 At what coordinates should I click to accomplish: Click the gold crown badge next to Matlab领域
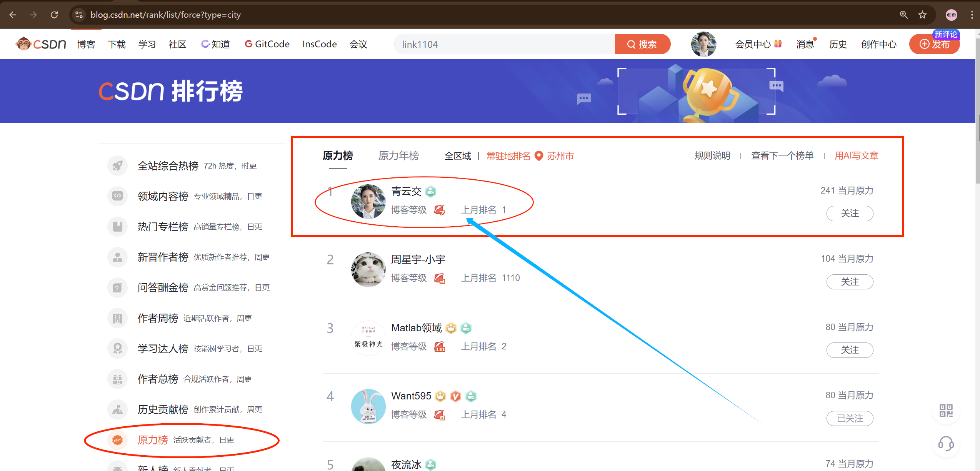(x=451, y=328)
